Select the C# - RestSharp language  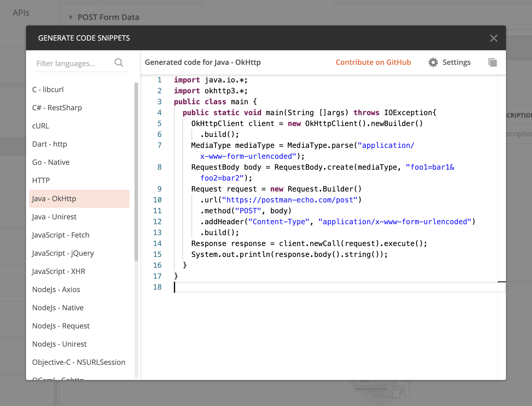(57, 108)
